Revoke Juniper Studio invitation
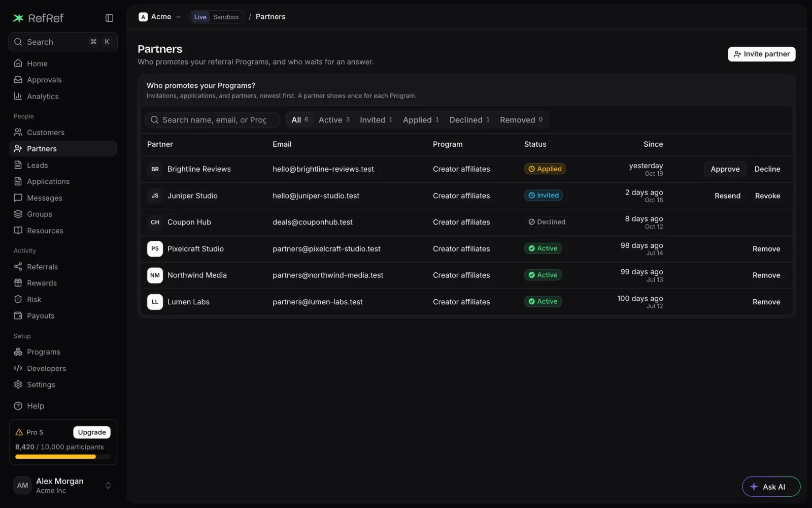The width and height of the screenshot is (812, 508). [767, 196]
